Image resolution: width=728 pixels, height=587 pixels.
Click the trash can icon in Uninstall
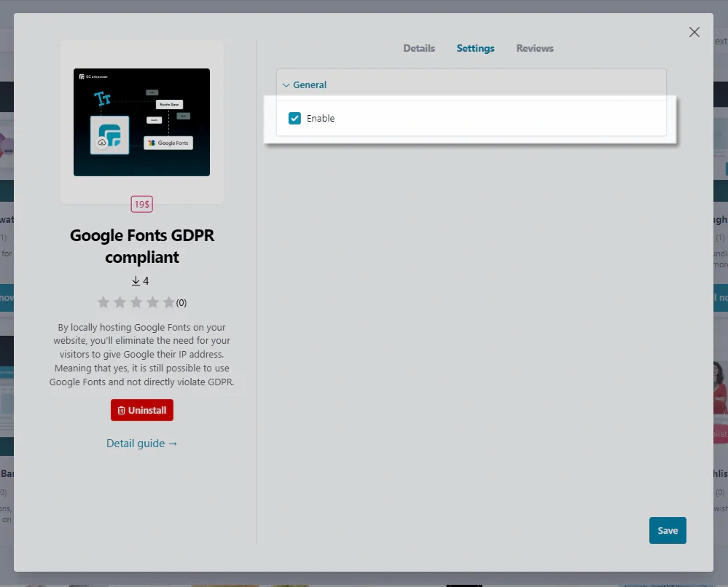point(121,411)
